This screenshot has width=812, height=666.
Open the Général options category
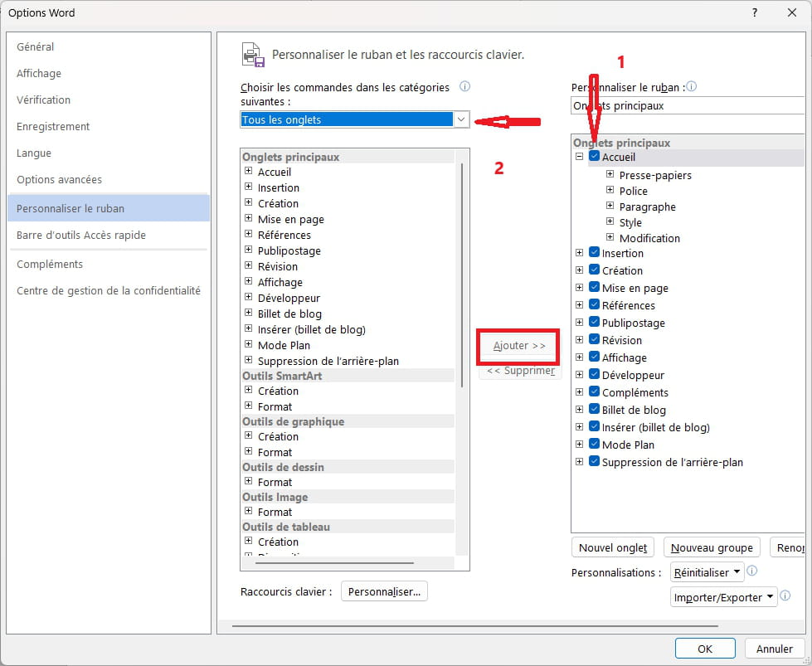pyautogui.click(x=109, y=46)
